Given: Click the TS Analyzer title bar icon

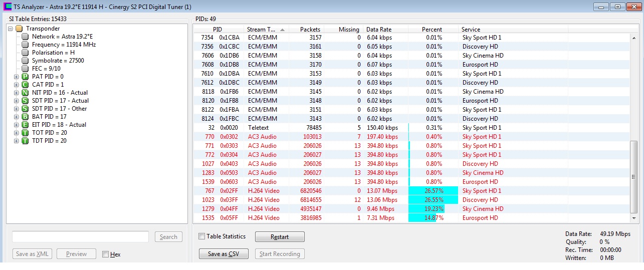Looking at the screenshot, I should [x=7, y=7].
